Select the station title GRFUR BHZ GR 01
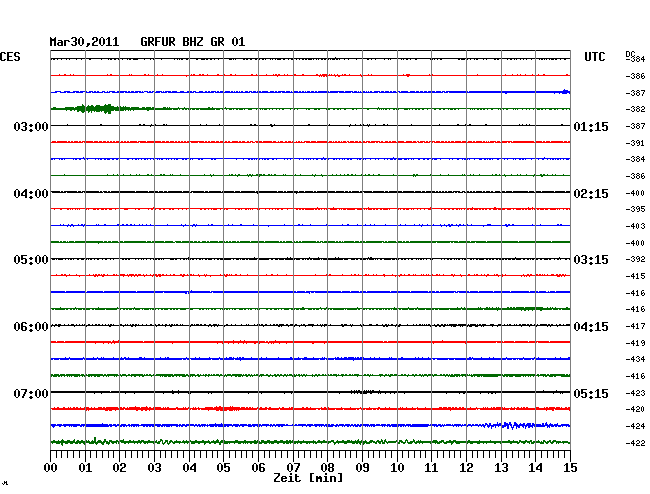This screenshot has width=650, height=494. (193, 42)
